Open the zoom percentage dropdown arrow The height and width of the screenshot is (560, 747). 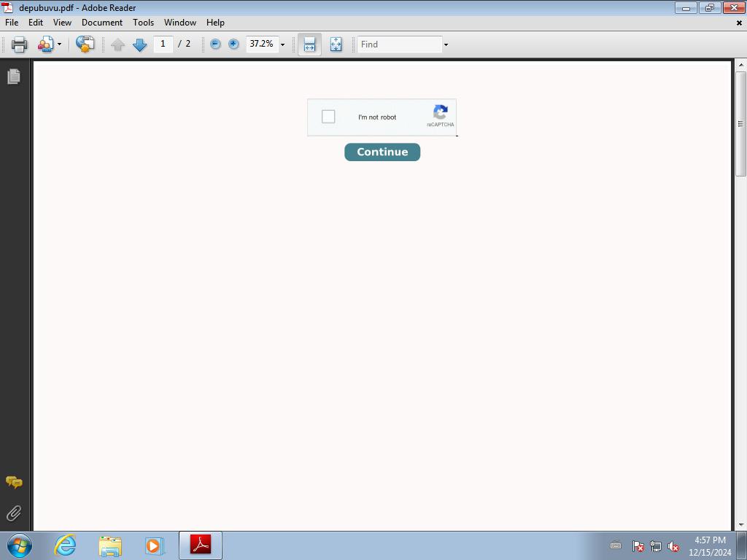coord(282,44)
